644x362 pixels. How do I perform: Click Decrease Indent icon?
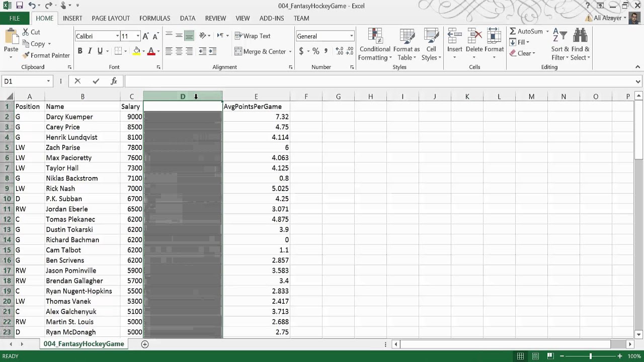[x=202, y=51]
